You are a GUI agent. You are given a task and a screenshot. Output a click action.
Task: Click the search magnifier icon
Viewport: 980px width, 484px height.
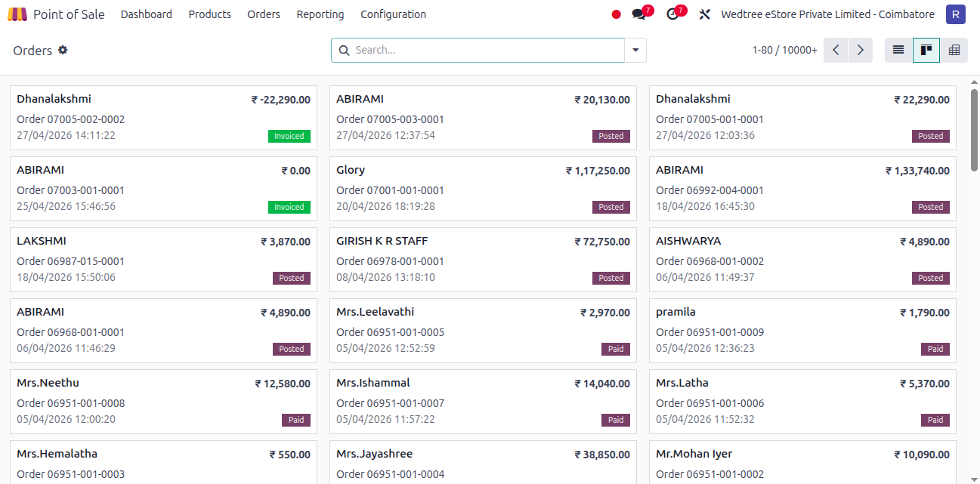344,51
